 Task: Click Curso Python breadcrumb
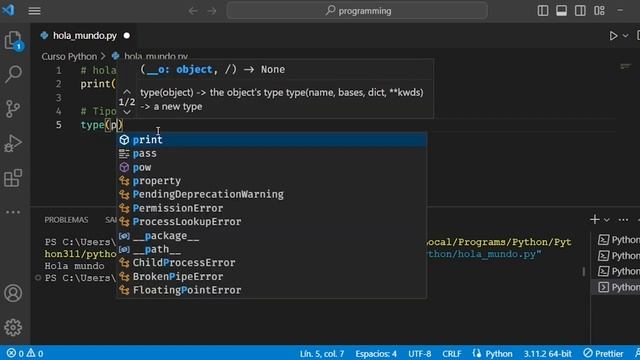pos(69,56)
